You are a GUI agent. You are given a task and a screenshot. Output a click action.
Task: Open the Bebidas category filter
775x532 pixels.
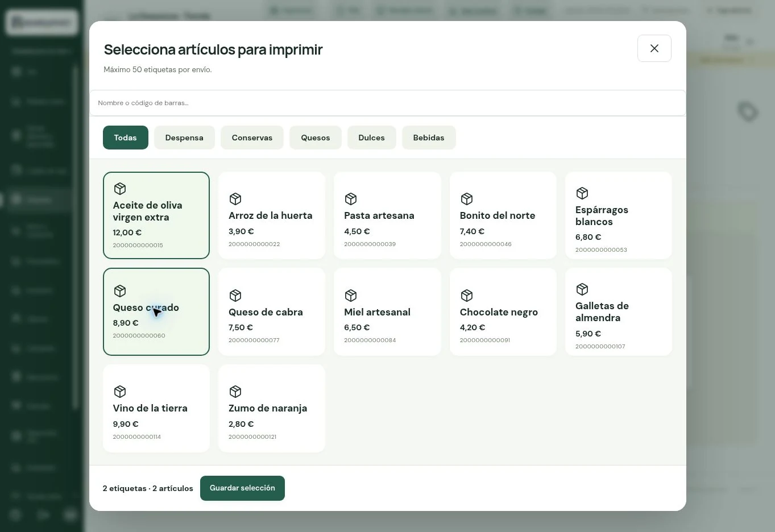pyautogui.click(x=429, y=138)
